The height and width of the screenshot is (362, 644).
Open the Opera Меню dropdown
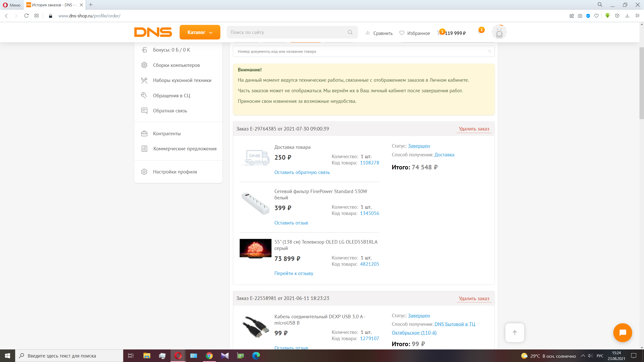(x=12, y=5)
